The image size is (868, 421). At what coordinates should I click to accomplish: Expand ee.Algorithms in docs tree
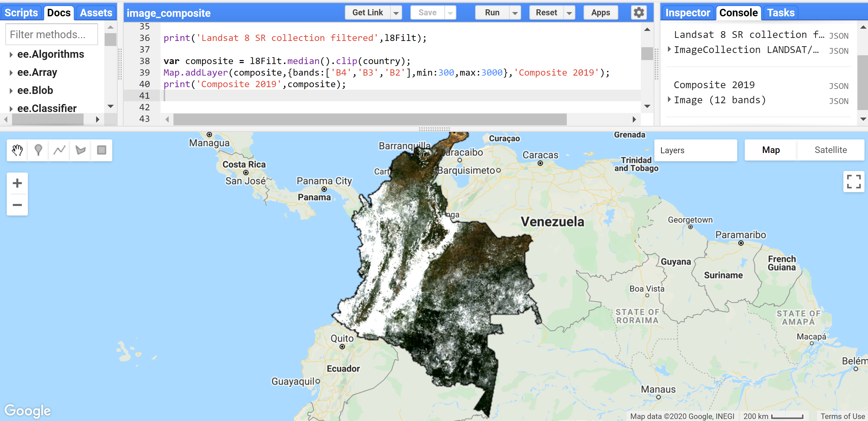click(x=11, y=55)
